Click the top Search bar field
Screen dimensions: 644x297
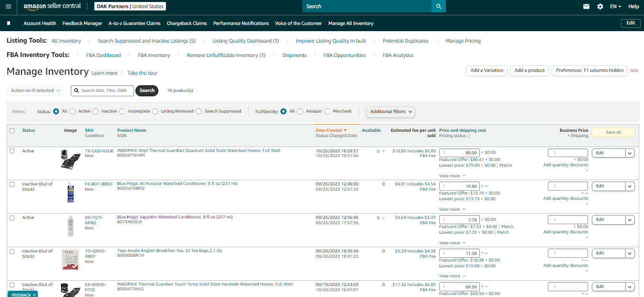[x=366, y=6]
